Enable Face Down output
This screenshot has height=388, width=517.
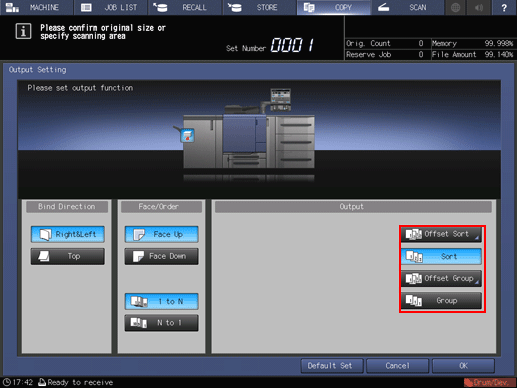162,256
